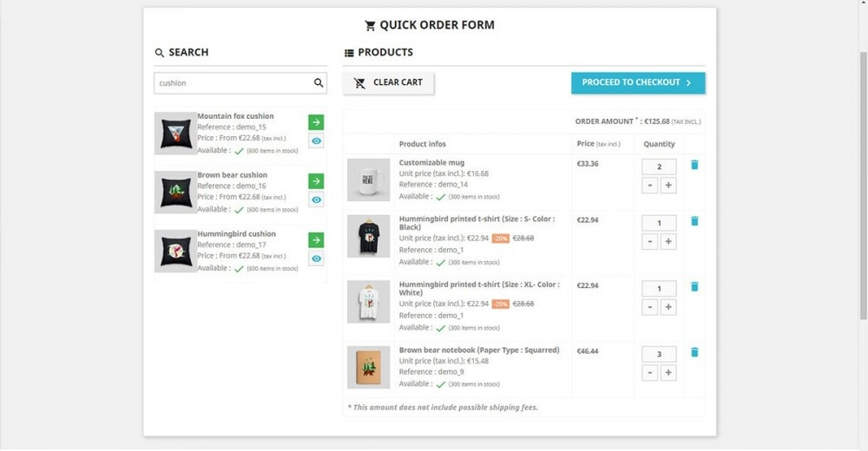Screen dimensions: 868x451
Task: Add Brown bear cushion with green arrow
Action: click(x=316, y=181)
